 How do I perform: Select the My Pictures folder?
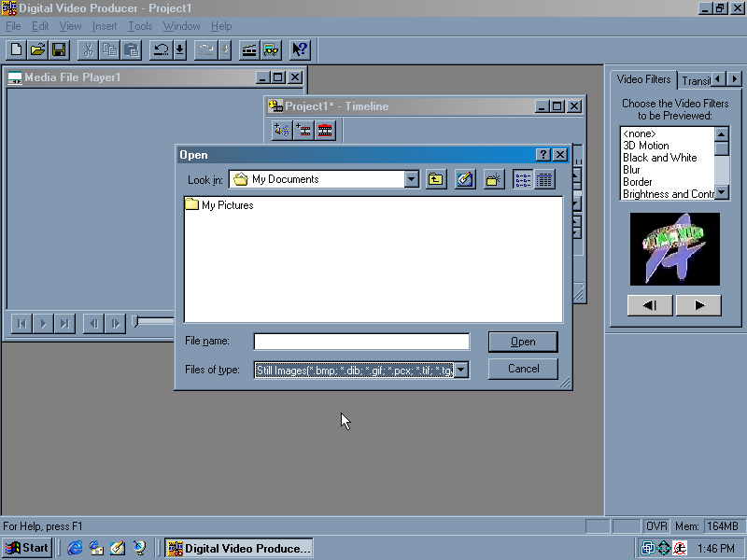pyautogui.click(x=219, y=205)
